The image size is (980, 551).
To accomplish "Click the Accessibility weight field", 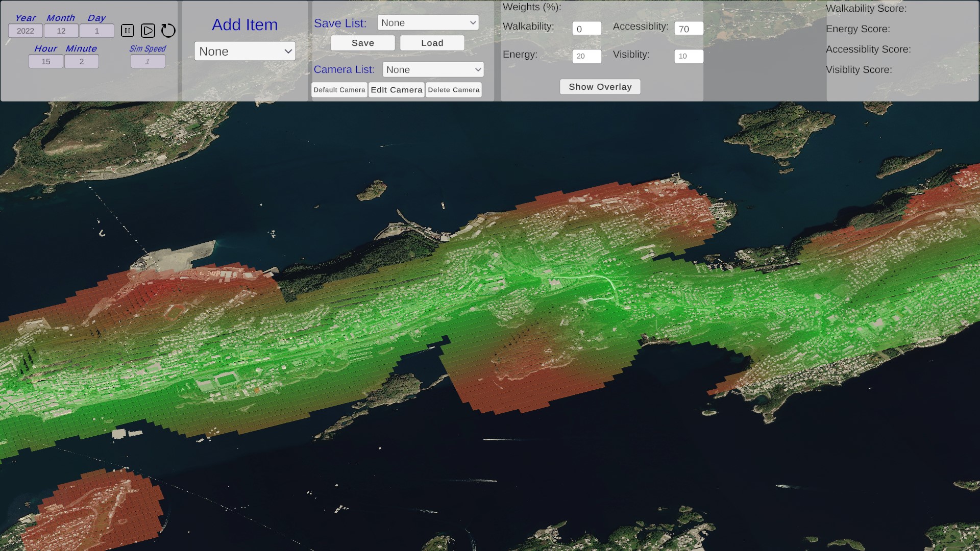I will pyautogui.click(x=689, y=29).
